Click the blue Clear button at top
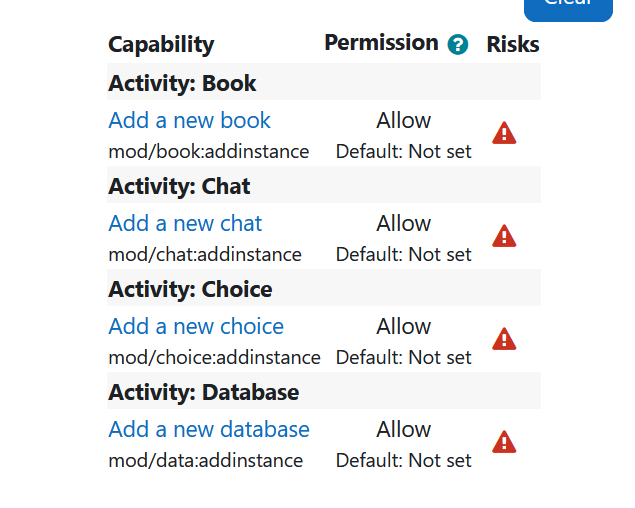 [568, 8]
